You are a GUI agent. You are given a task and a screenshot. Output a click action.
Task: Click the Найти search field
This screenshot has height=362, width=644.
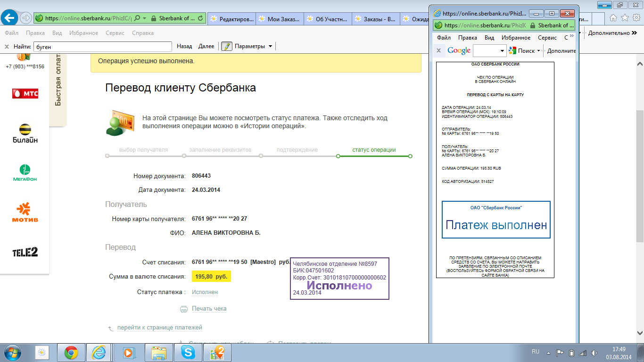tap(103, 46)
